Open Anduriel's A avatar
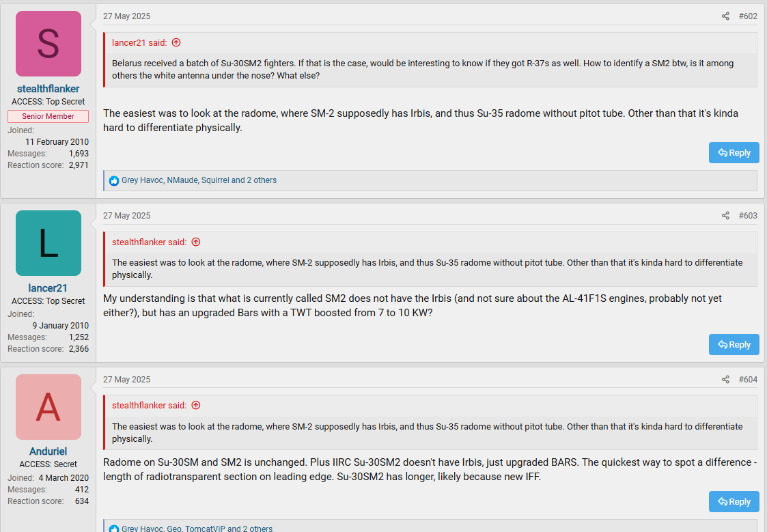Screen dimensions: 767x532 pyautogui.click(x=48, y=407)
